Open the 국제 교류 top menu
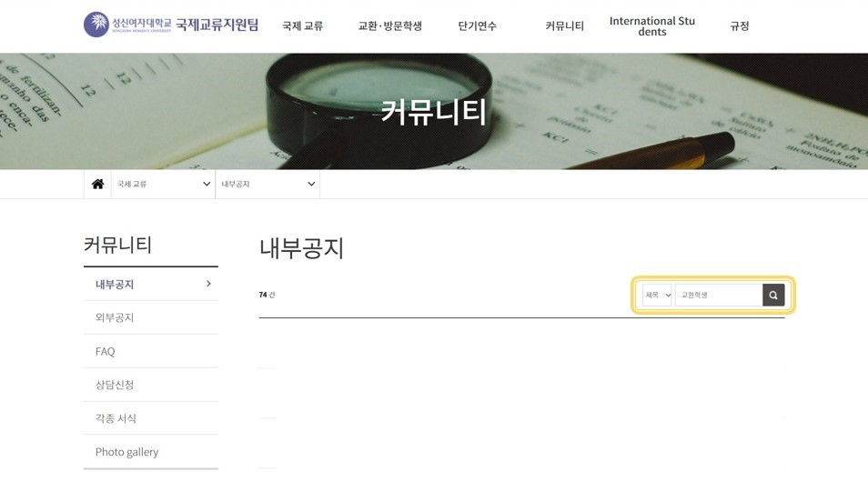Image resolution: width=868 pixels, height=482 pixels. pyautogui.click(x=302, y=26)
